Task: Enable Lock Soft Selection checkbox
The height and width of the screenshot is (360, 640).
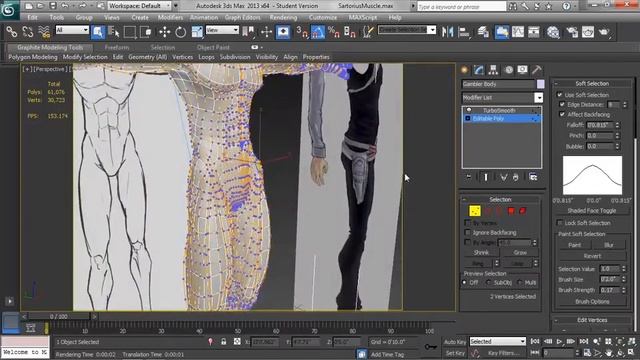Action: click(560, 223)
